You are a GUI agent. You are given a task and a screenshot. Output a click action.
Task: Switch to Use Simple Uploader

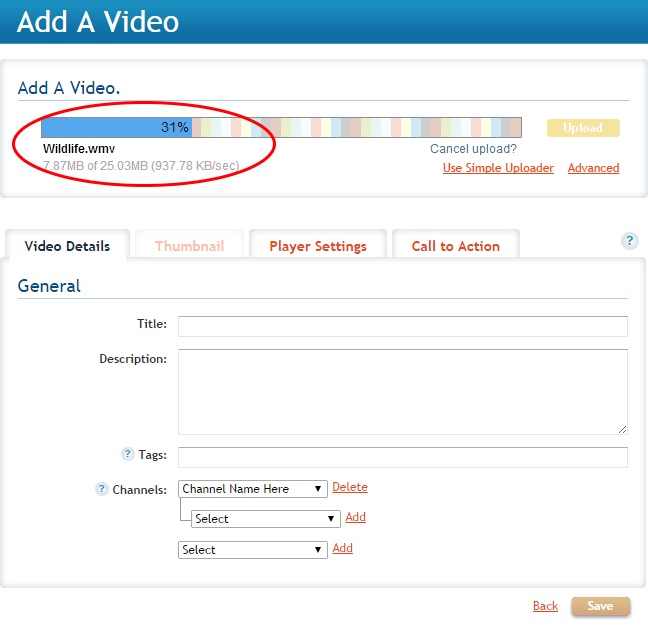coord(498,168)
